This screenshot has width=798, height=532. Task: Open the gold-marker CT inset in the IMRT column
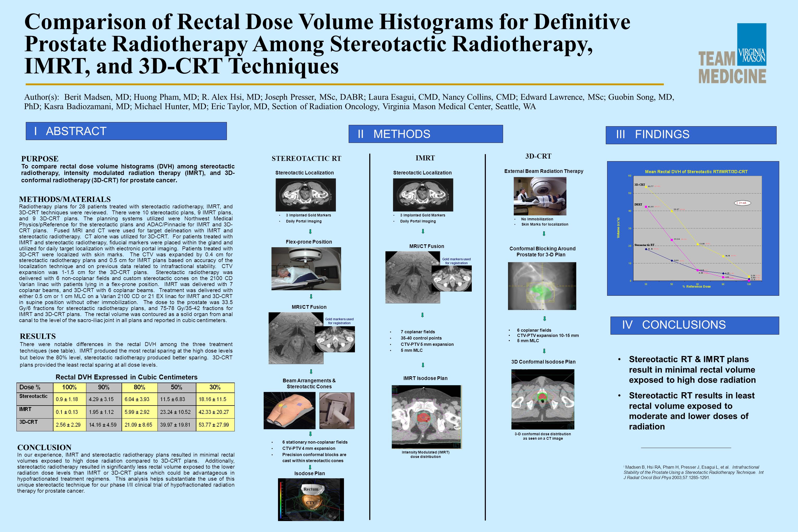(x=452, y=279)
